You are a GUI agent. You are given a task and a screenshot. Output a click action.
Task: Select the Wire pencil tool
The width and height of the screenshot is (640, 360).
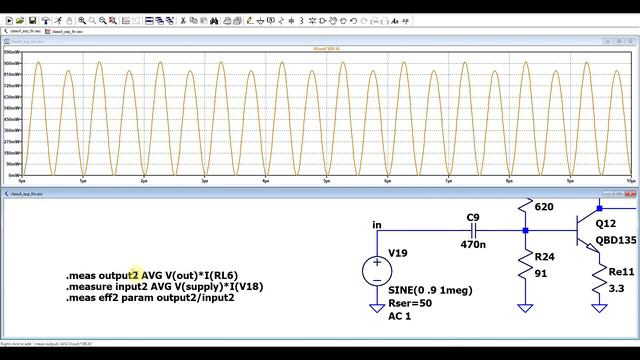250,20
